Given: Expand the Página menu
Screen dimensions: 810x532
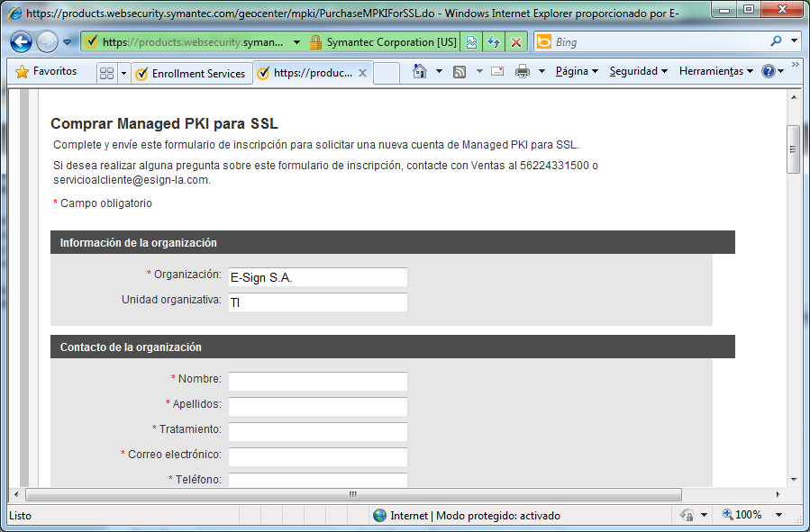Looking at the screenshot, I should 577,72.
